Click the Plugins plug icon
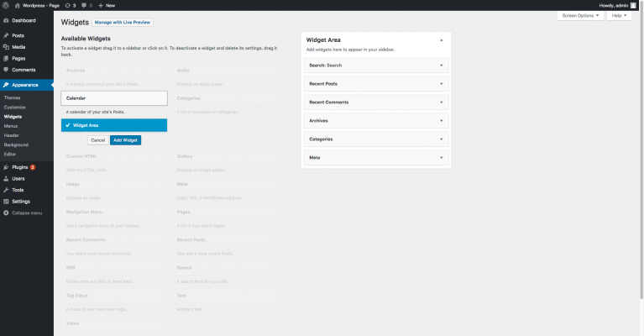 click(6, 167)
